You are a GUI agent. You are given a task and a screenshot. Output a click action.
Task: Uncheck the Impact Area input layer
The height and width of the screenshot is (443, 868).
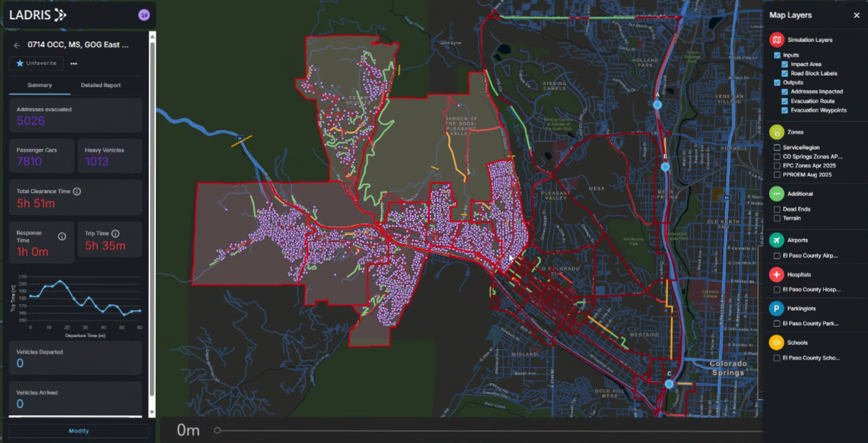click(784, 63)
